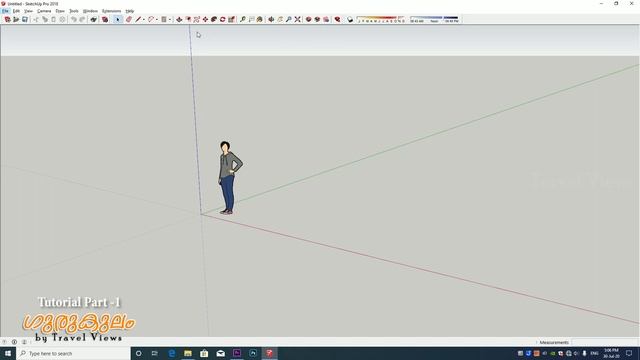Click Send to LayOut icon
This screenshot has height=360, width=640.
326,19
